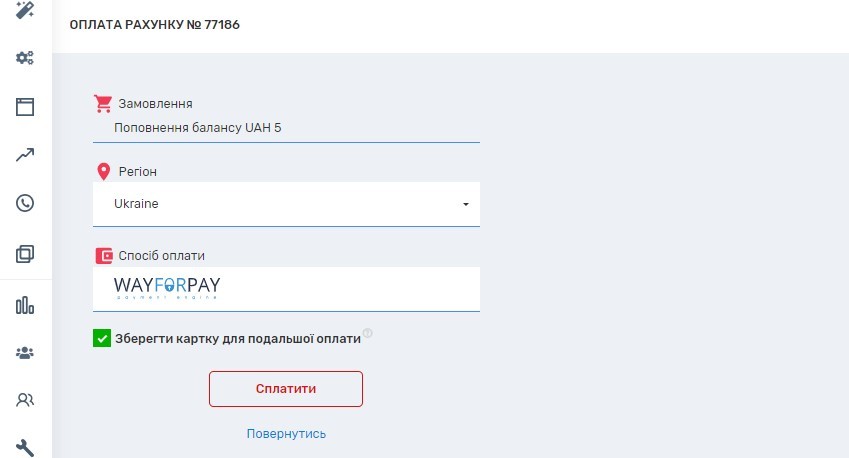Open the gears settings sidebar icon
The height and width of the screenshot is (458, 849).
[25, 58]
